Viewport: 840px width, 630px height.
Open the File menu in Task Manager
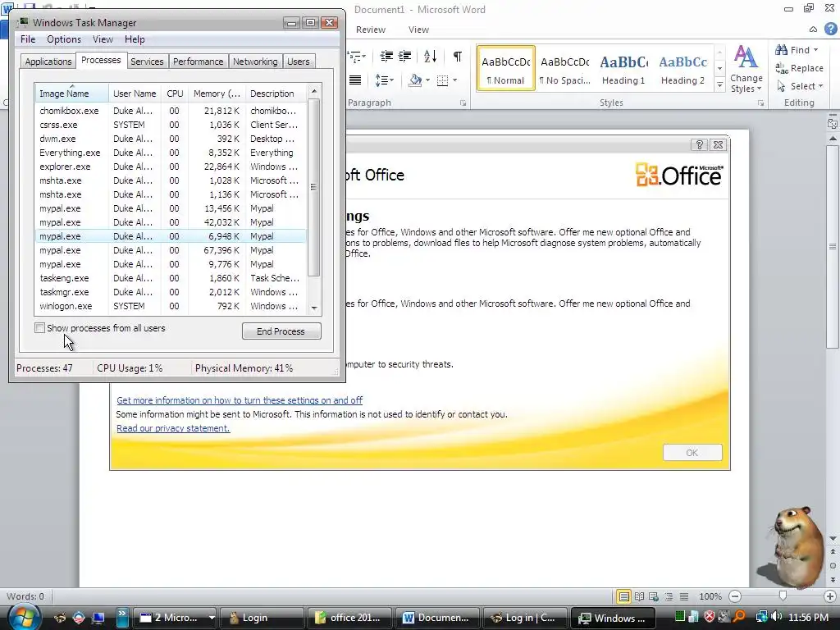pyautogui.click(x=28, y=39)
